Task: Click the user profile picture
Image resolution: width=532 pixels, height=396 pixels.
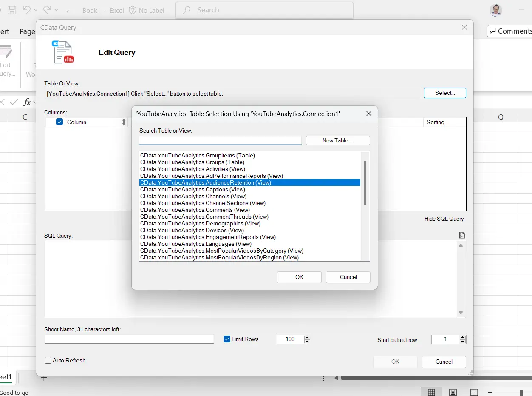Action: (495, 10)
